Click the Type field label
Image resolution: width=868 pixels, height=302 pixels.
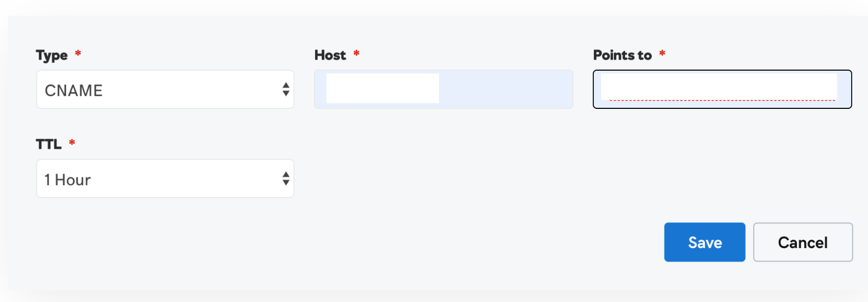(x=52, y=55)
